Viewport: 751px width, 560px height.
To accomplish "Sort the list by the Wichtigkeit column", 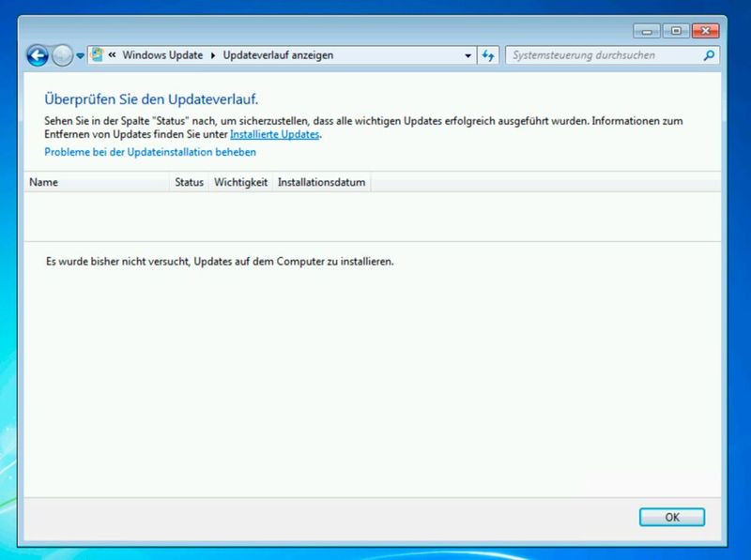I will [240, 182].
